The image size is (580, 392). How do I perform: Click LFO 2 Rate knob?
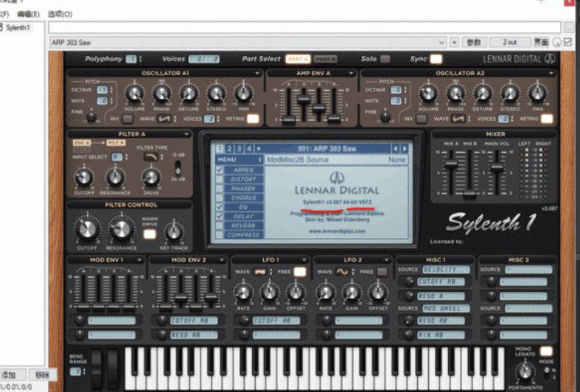click(x=326, y=293)
